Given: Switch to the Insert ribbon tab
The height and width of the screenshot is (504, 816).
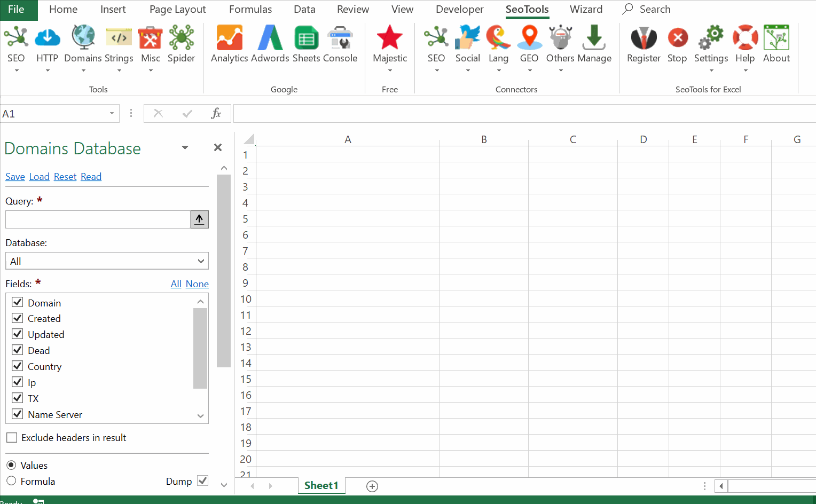Looking at the screenshot, I should pos(113,10).
